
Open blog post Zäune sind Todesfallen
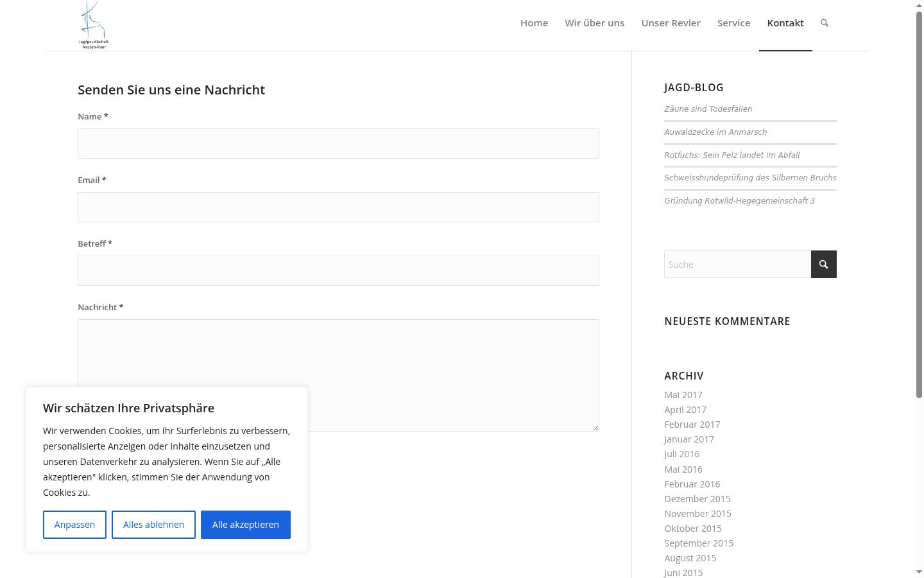point(708,109)
